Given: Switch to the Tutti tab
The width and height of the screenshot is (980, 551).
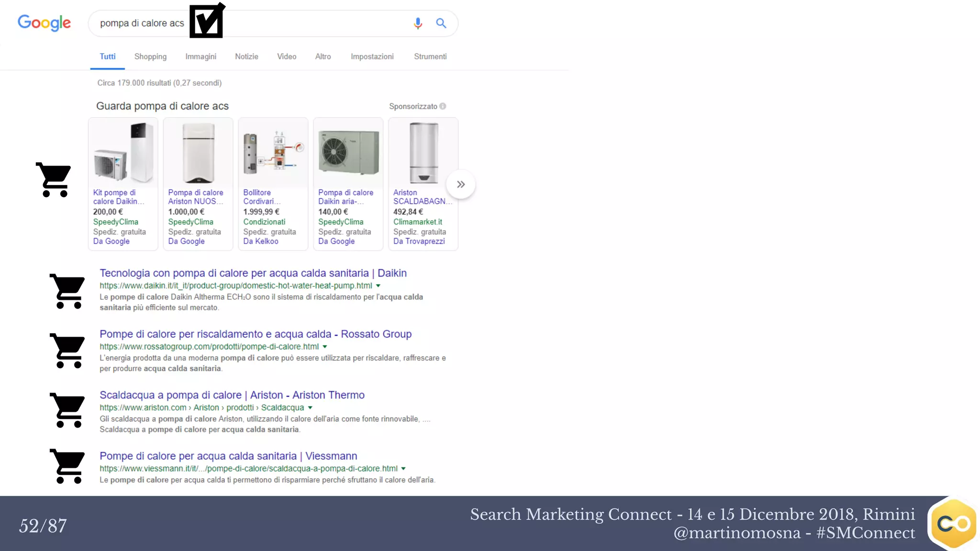Looking at the screenshot, I should pos(108,56).
